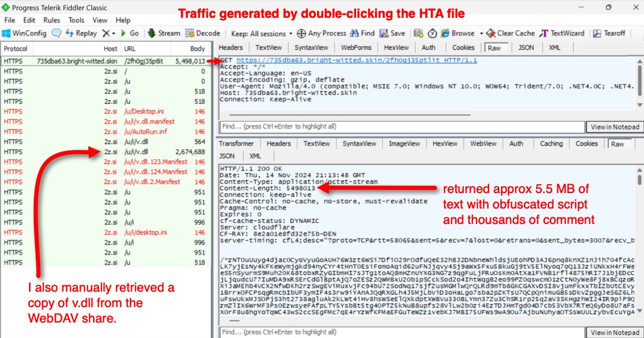644x338 pixels.
Task: Select /u/i/v.dll row with body 564
Action: tap(105, 142)
